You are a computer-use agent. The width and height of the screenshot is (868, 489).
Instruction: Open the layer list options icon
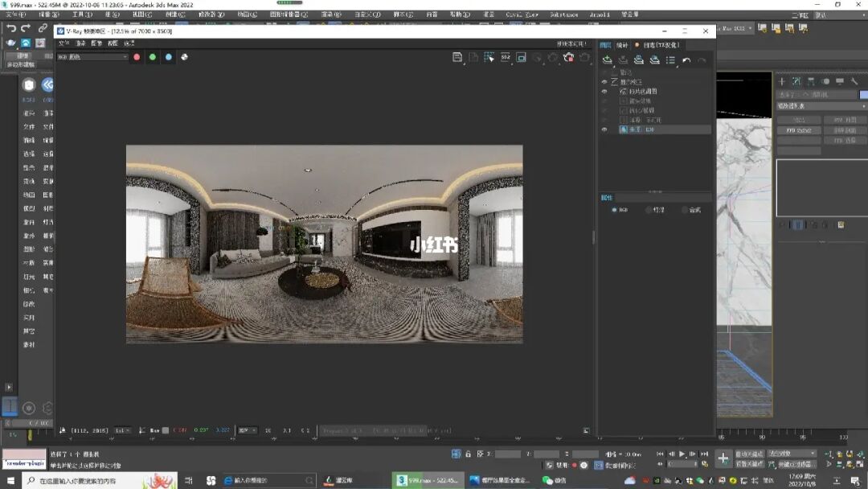click(670, 60)
